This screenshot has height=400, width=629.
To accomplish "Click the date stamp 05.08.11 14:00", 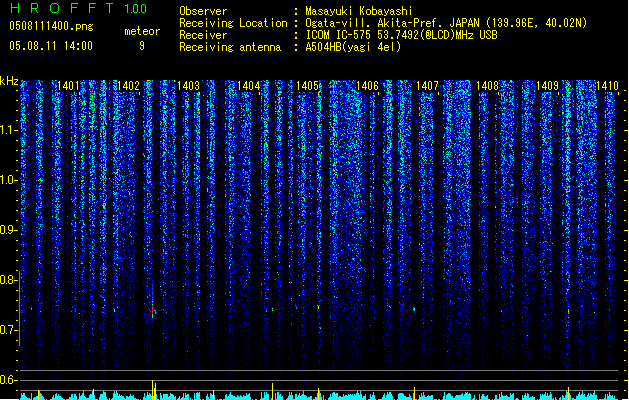I will 51,46.
